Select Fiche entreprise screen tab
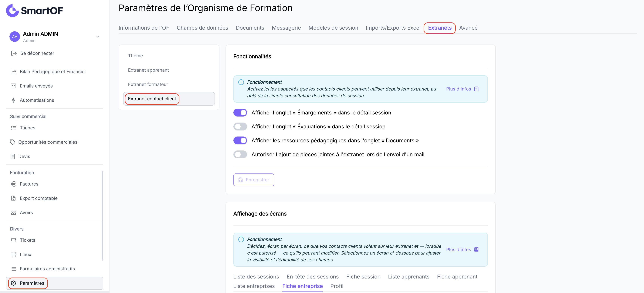The width and height of the screenshot is (644, 293). click(302, 286)
